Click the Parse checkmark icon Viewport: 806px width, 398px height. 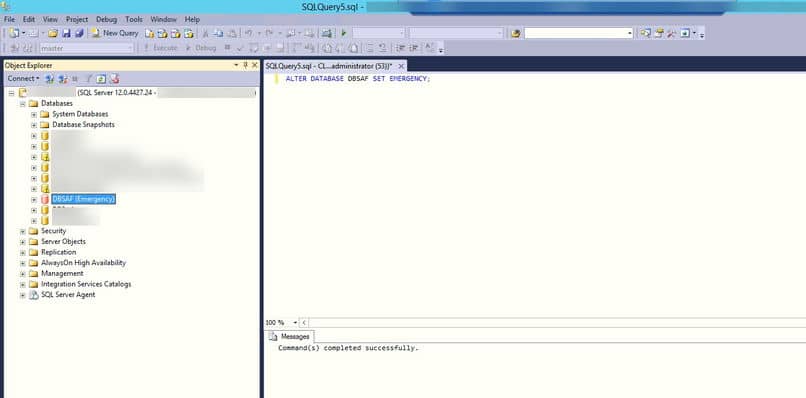click(240, 48)
